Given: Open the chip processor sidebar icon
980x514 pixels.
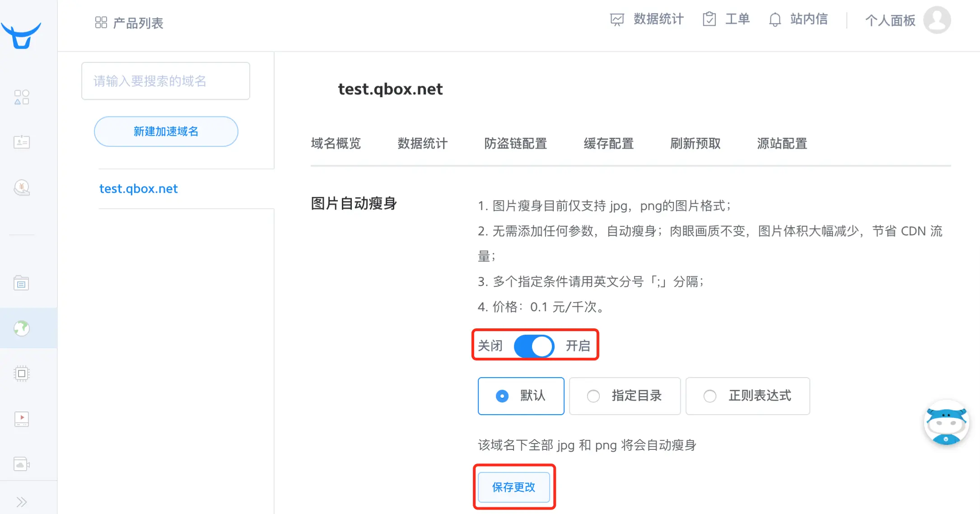Looking at the screenshot, I should [22, 374].
